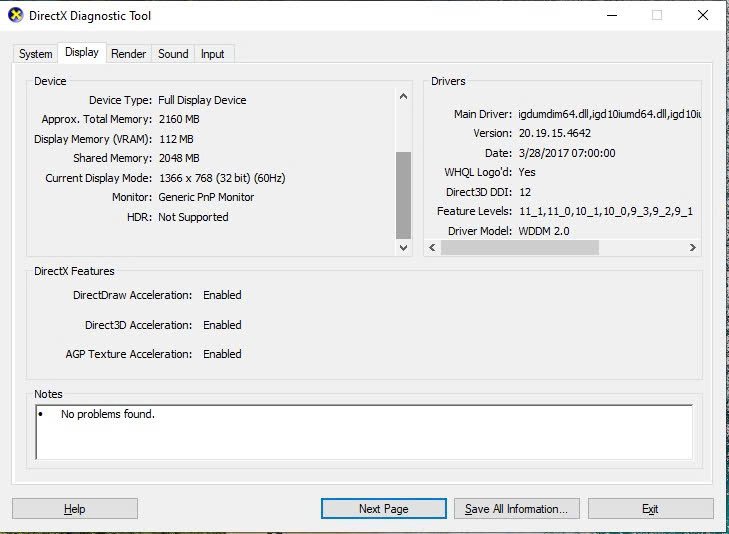Click '1366 x 768 (32 bit) (60Hz)' text

pyautogui.click(x=222, y=178)
